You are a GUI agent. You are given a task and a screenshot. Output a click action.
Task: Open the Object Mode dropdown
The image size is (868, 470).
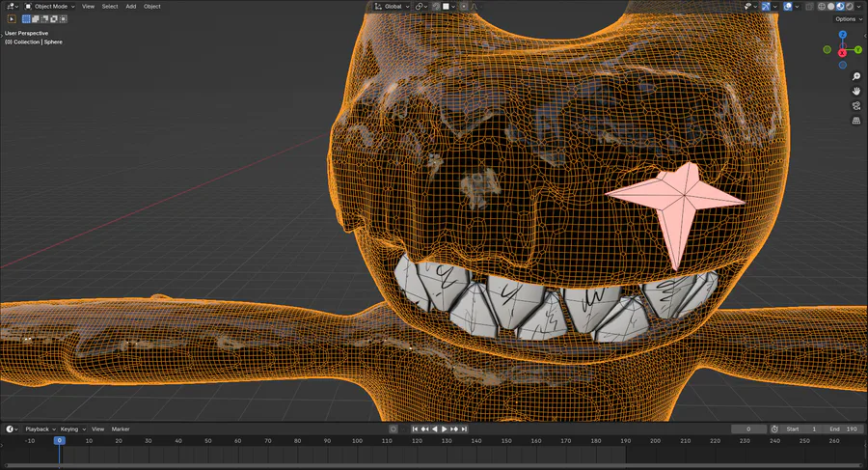[x=50, y=6]
